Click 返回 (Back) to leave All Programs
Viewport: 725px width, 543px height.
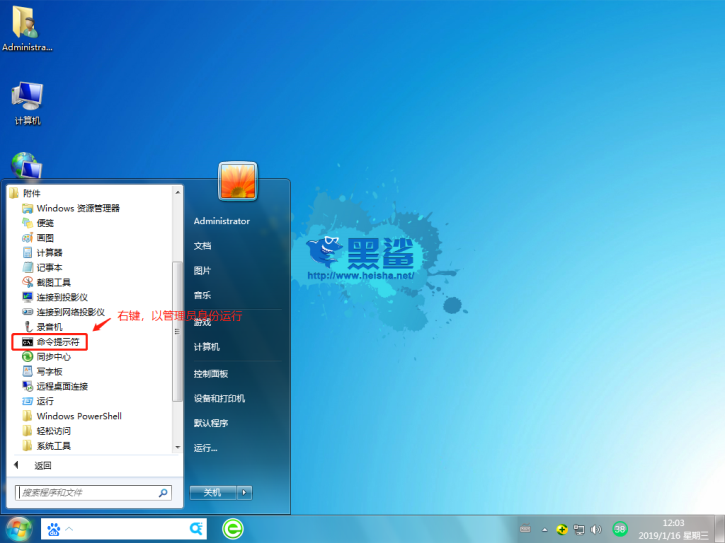42,465
